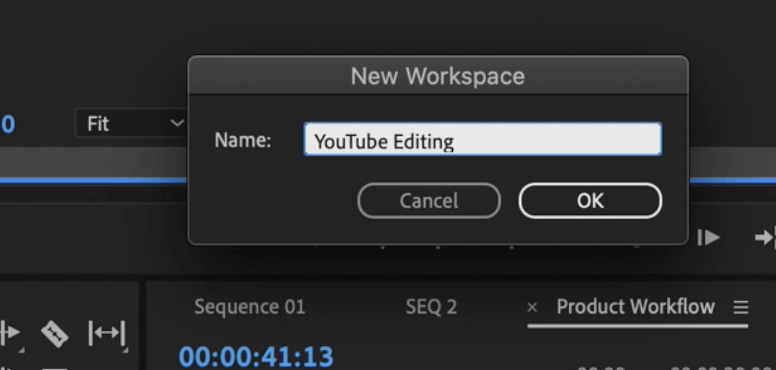
Task: Select the Product Workflow tab
Action: (635, 307)
